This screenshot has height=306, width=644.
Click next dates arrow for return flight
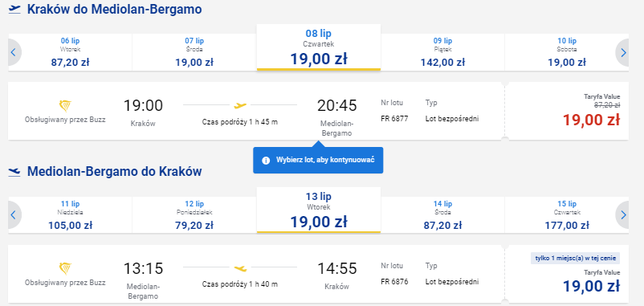[x=622, y=214]
